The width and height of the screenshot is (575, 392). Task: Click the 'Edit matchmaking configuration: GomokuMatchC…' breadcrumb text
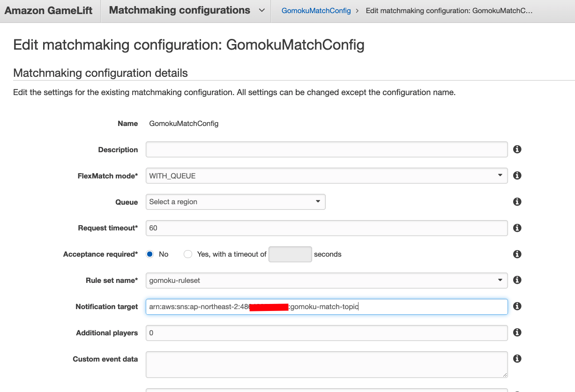(449, 11)
